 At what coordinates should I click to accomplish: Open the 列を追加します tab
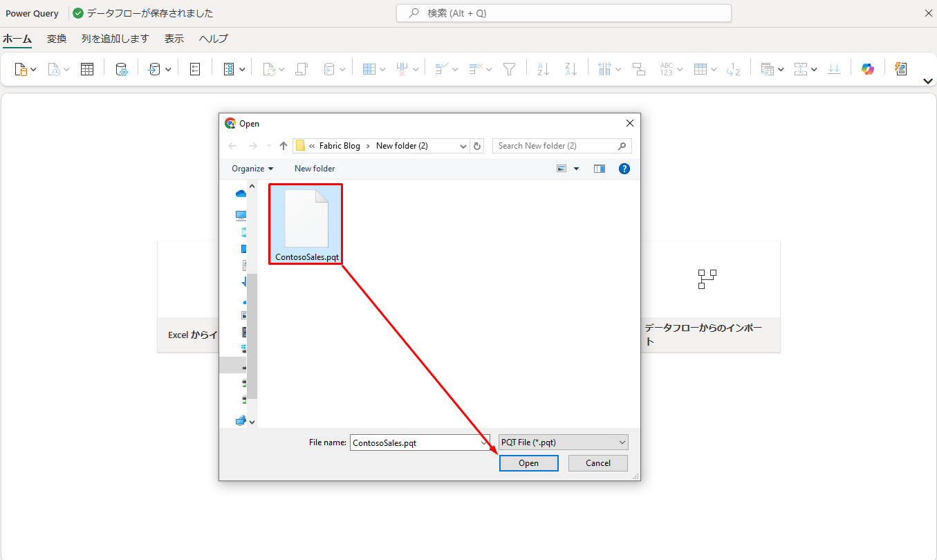coord(115,39)
